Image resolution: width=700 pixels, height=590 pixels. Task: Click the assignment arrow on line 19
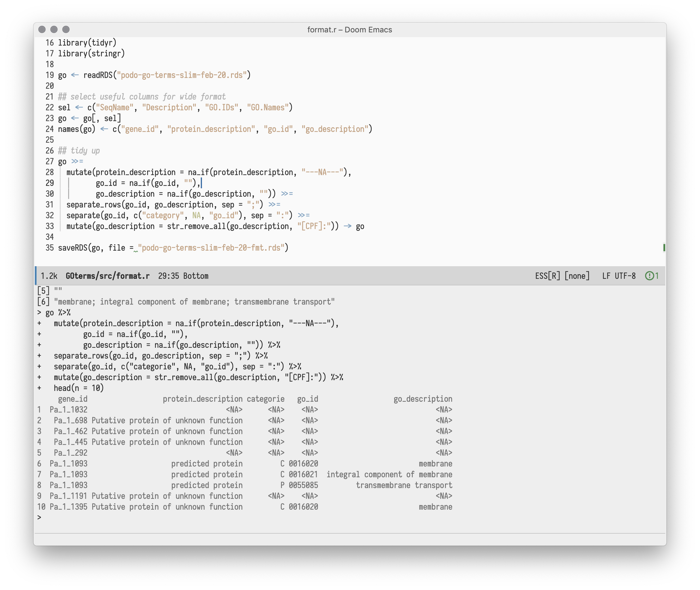click(75, 75)
